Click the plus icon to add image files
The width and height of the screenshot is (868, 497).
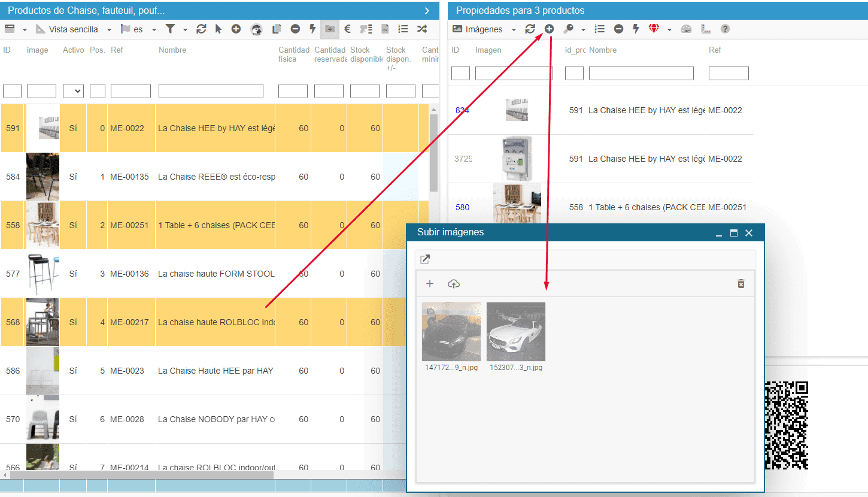pyautogui.click(x=429, y=284)
